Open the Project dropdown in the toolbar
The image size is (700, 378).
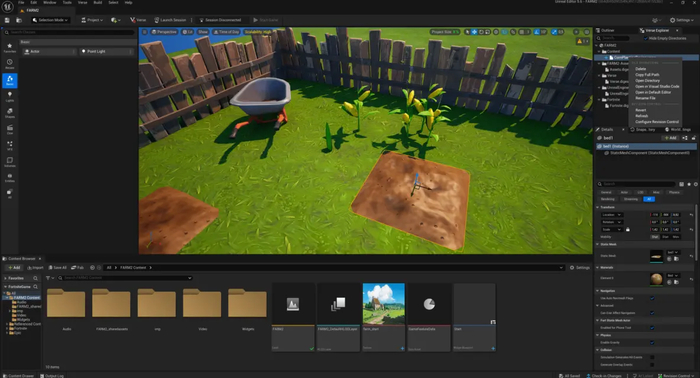[x=92, y=20]
